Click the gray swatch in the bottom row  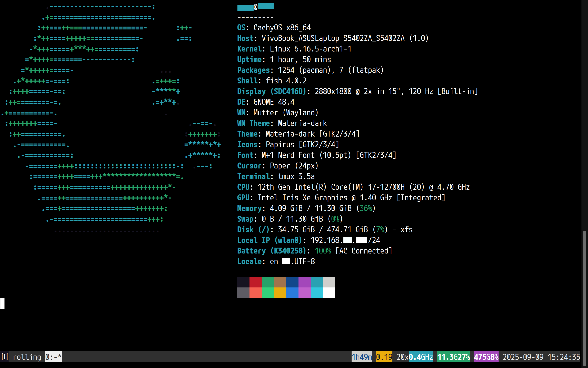(243, 293)
